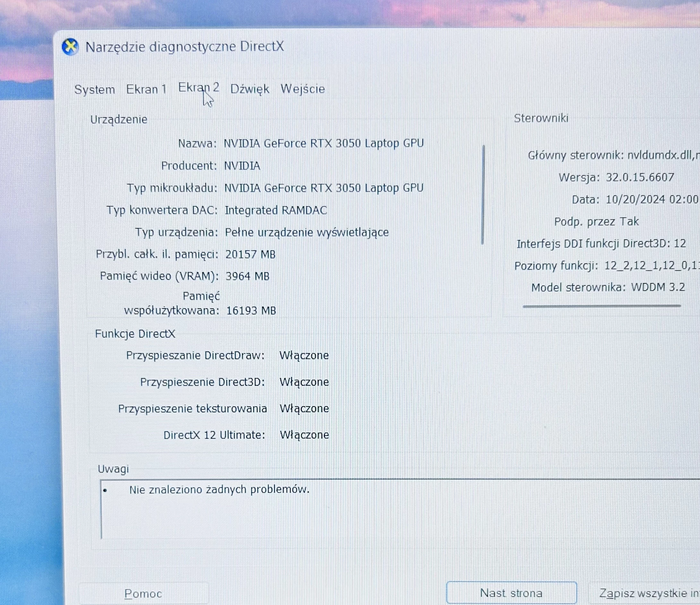Click the VRAM value '3964 MB'
This screenshot has width=700, height=605.
coord(248,276)
